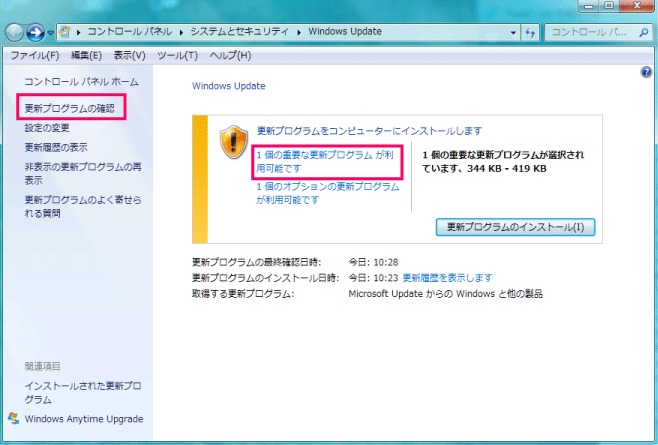Screen dimensions: 658x445
Task: Click the 関連項目 section label
Action: pyautogui.click(x=42, y=366)
